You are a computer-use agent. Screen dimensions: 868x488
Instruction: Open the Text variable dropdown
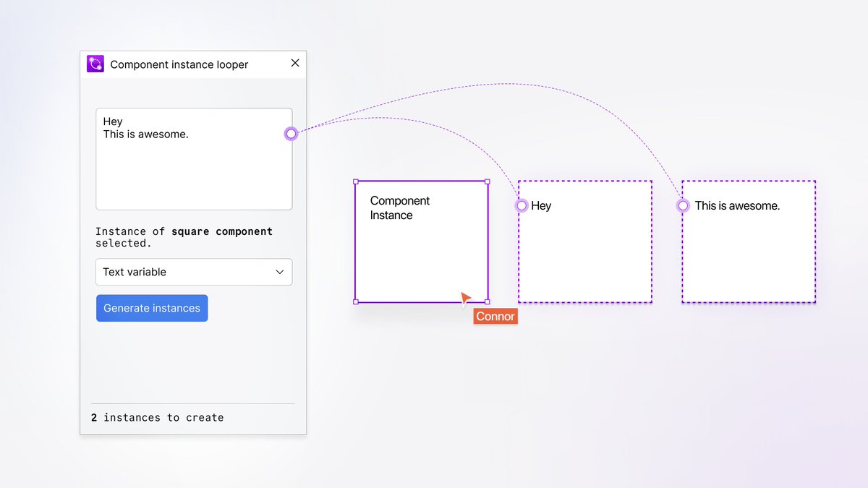194,272
